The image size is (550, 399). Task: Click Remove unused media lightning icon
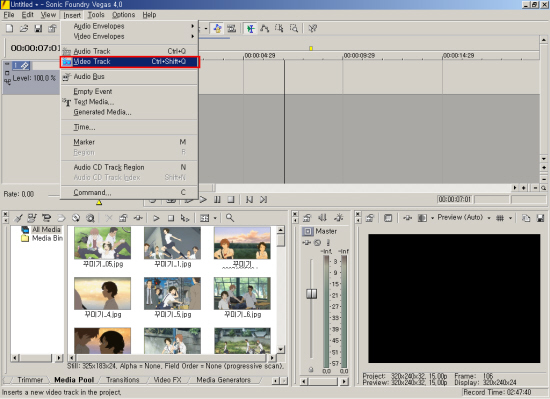(18, 218)
